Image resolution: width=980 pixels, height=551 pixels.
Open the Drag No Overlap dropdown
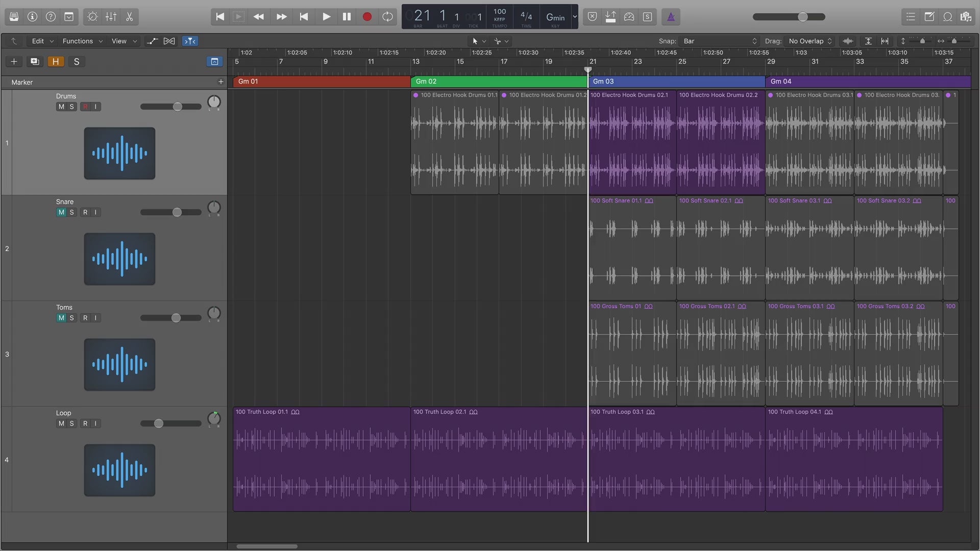810,41
